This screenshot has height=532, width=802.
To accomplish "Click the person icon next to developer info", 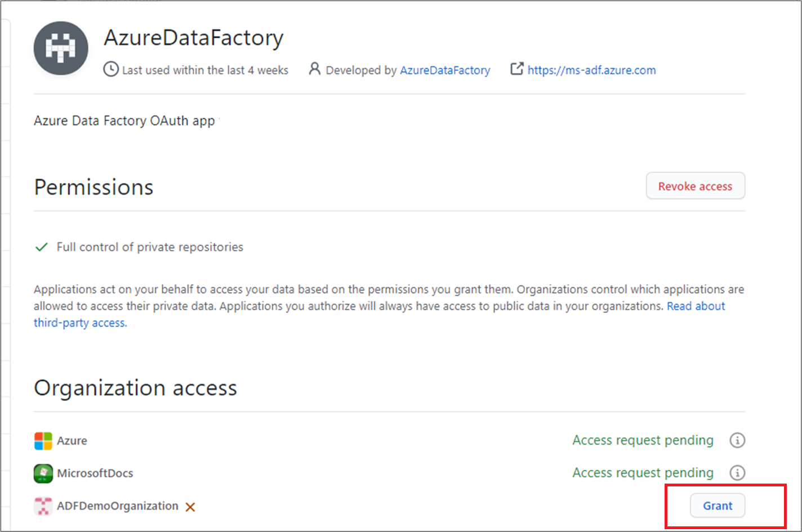I will click(314, 69).
